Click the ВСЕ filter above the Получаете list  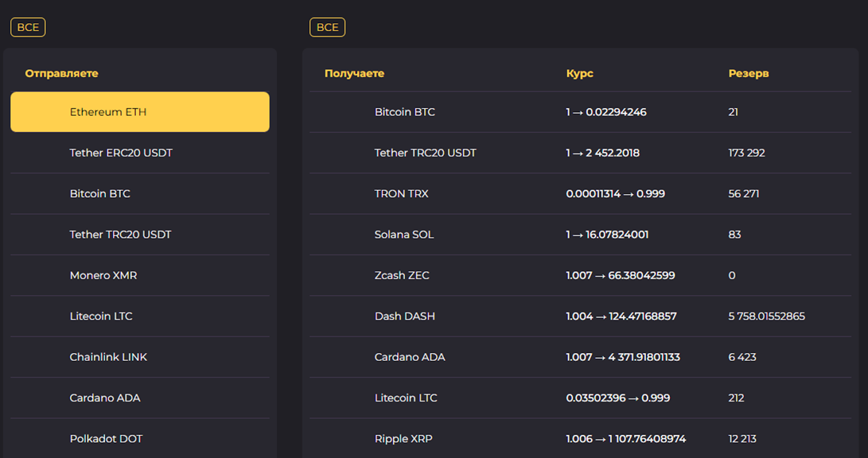coord(327,27)
